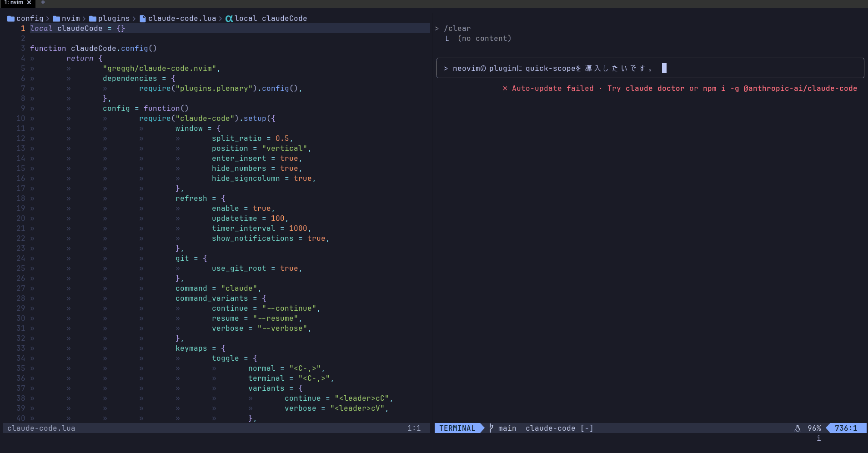Click the 96% scroll percentage in statusline
This screenshot has height=453, width=868.
pyautogui.click(x=814, y=428)
